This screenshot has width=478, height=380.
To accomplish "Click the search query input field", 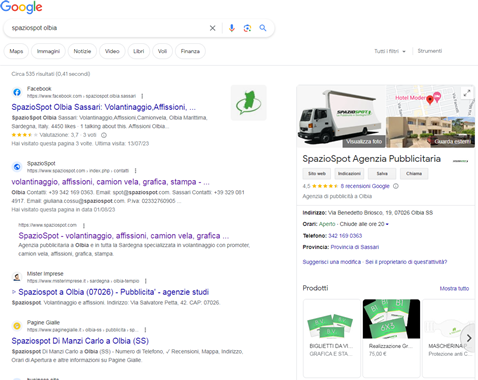I will pyautogui.click(x=107, y=28).
